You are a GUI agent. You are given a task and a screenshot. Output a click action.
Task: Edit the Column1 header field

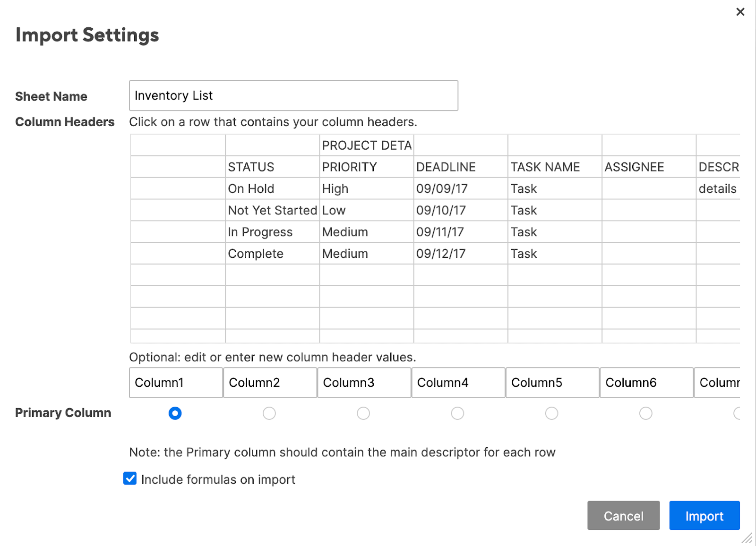pyautogui.click(x=176, y=383)
